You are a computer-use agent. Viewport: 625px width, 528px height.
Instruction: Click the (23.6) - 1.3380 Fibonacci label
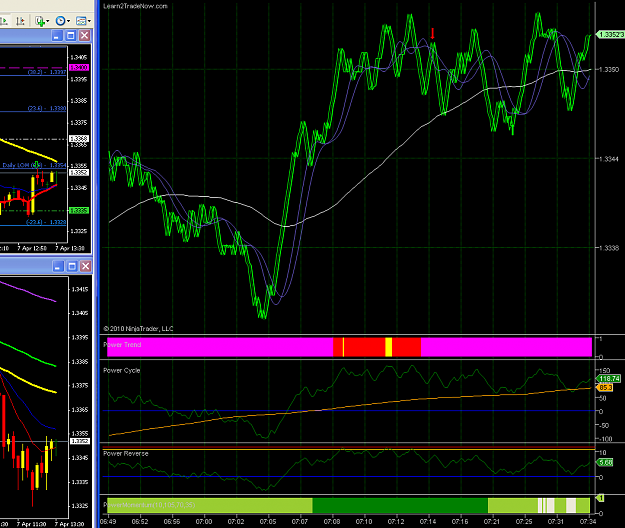pyautogui.click(x=47, y=108)
